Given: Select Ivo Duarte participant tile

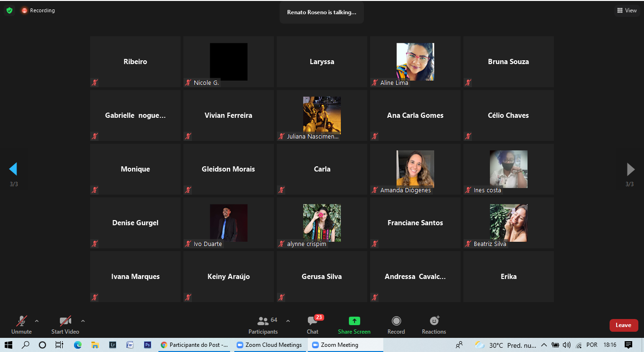Looking at the screenshot, I should pos(228,223).
